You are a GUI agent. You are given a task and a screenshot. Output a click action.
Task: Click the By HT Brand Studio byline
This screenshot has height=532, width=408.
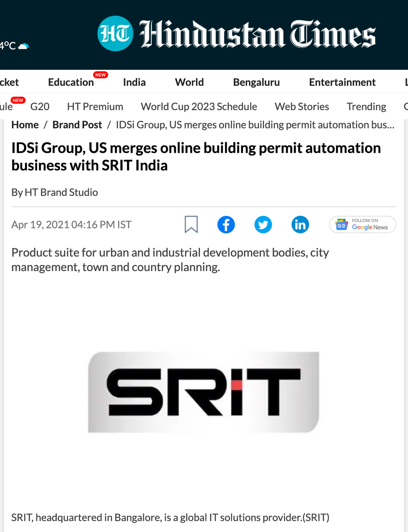[55, 192]
